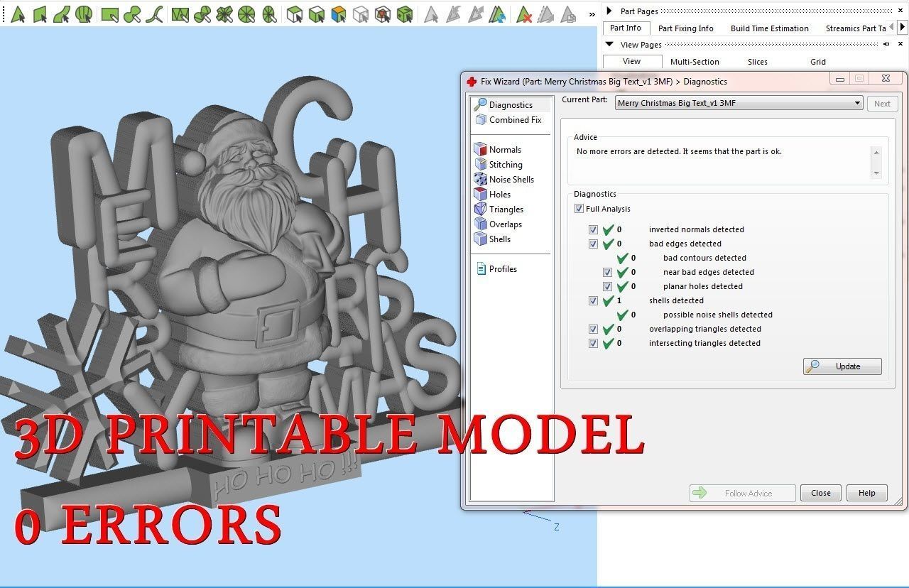This screenshot has width=909, height=588.
Task: Click the cube with red interior tool
Action: (x=383, y=13)
